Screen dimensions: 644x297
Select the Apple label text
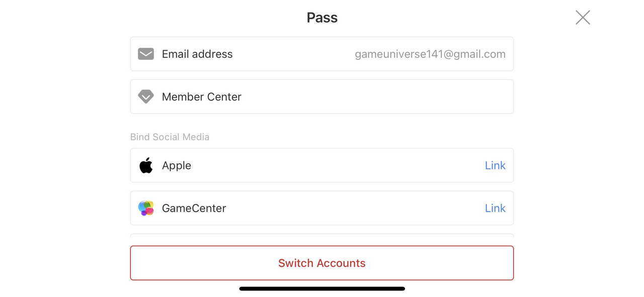click(177, 165)
